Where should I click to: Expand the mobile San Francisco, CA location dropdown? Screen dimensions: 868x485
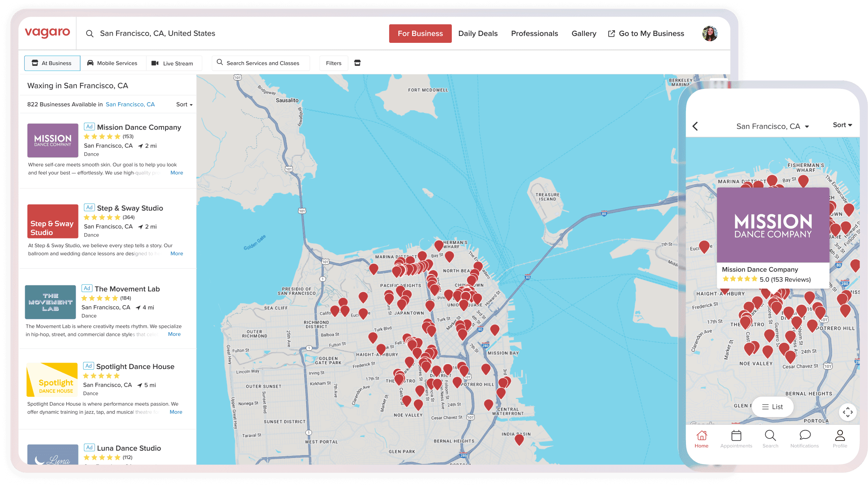tap(772, 127)
